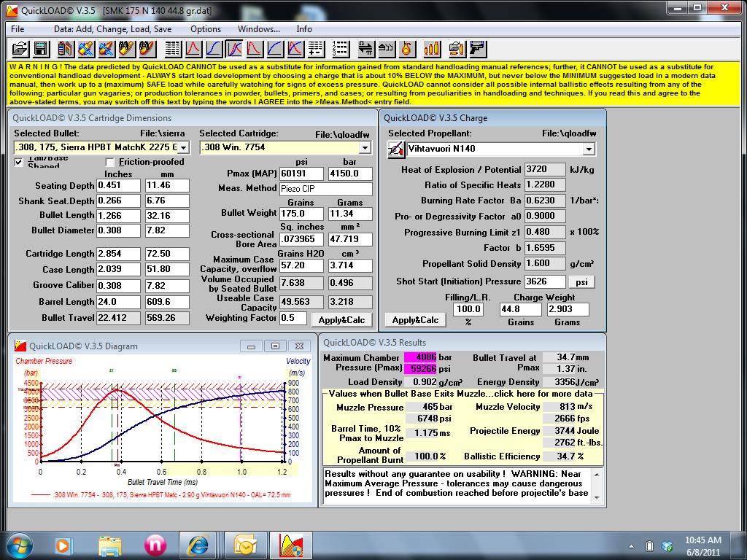747x560 pixels.
Task: Click the up arrow of the results message scrollbar
Action: click(x=597, y=474)
